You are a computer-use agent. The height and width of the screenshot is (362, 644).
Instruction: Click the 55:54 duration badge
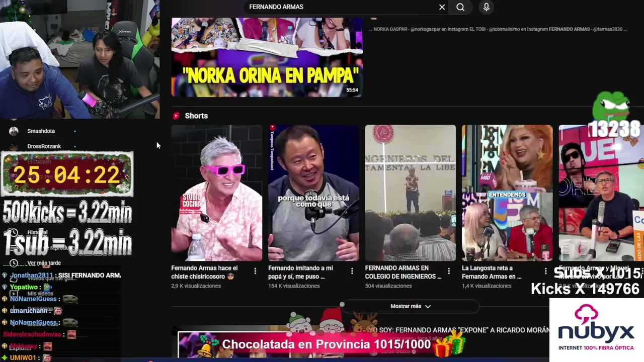352,90
